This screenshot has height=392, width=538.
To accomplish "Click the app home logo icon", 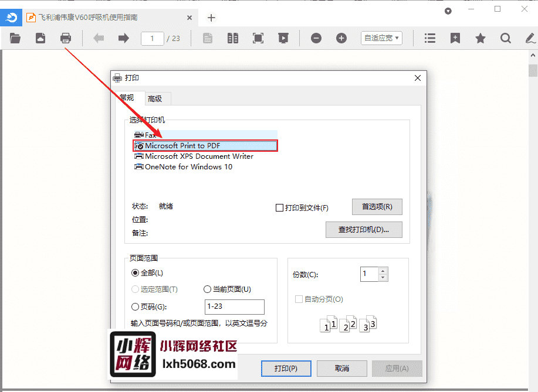I will (11, 17).
